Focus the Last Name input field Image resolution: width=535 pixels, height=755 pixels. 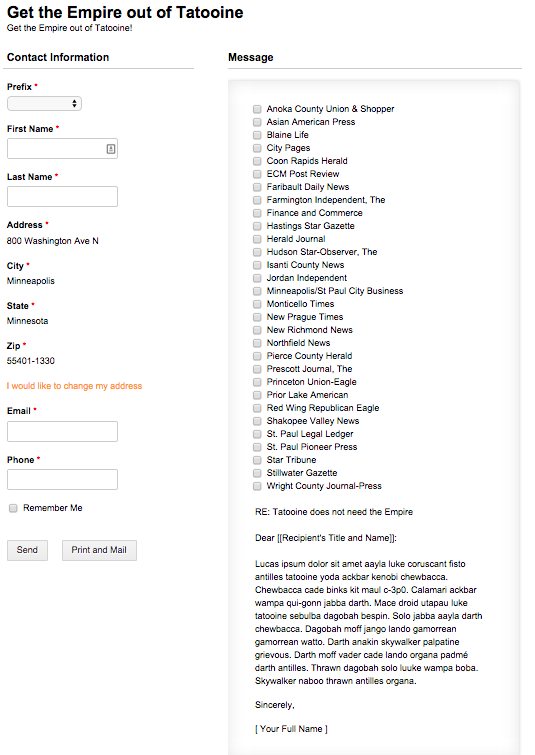[x=62, y=196]
